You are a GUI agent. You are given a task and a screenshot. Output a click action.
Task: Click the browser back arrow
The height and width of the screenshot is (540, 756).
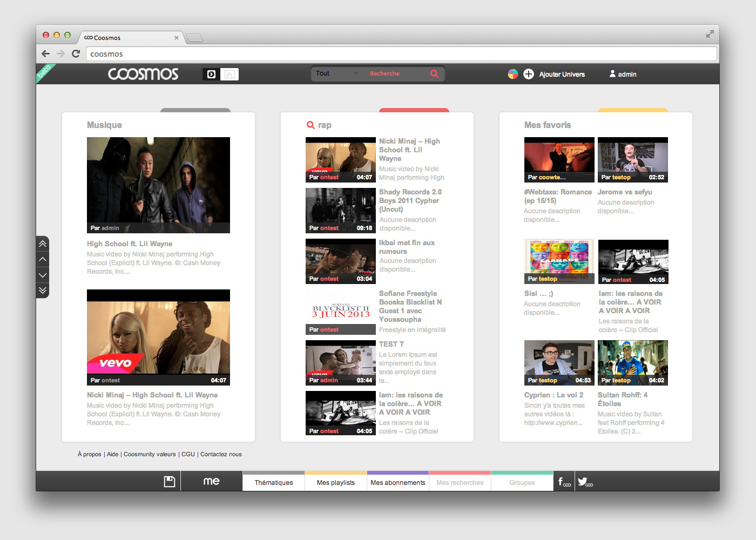[45, 53]
